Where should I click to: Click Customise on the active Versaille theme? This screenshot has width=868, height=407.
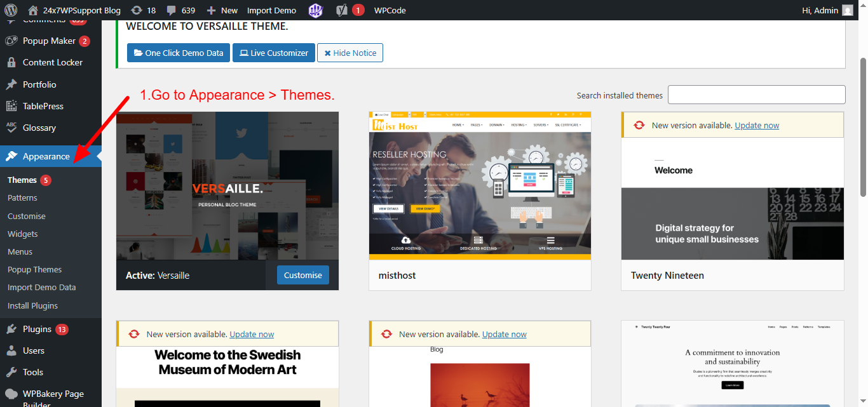[x=303, y=275]
